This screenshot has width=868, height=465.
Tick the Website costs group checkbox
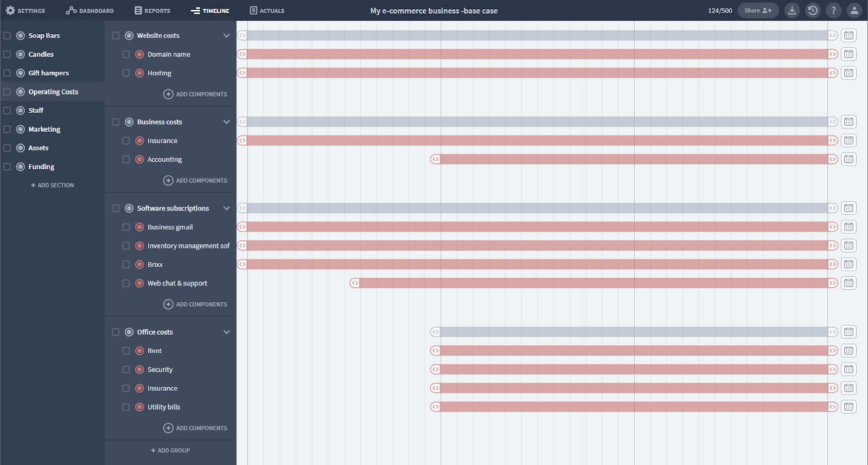(x=116, y=35)
